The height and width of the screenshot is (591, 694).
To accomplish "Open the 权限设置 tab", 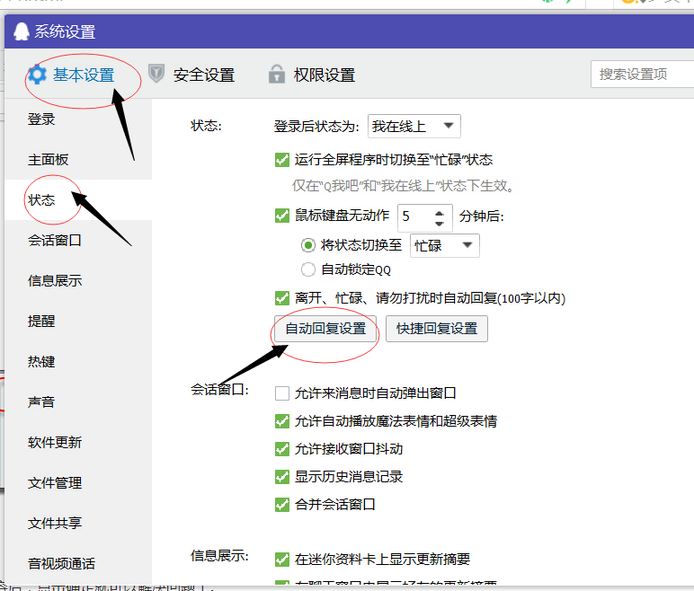I will (x=323, y=75).
